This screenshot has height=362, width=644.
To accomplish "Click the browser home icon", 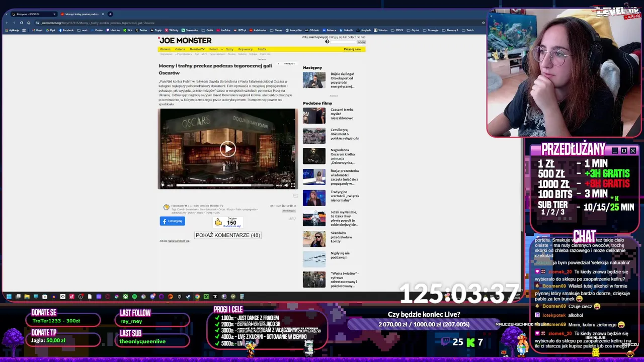I will [29, 23].
